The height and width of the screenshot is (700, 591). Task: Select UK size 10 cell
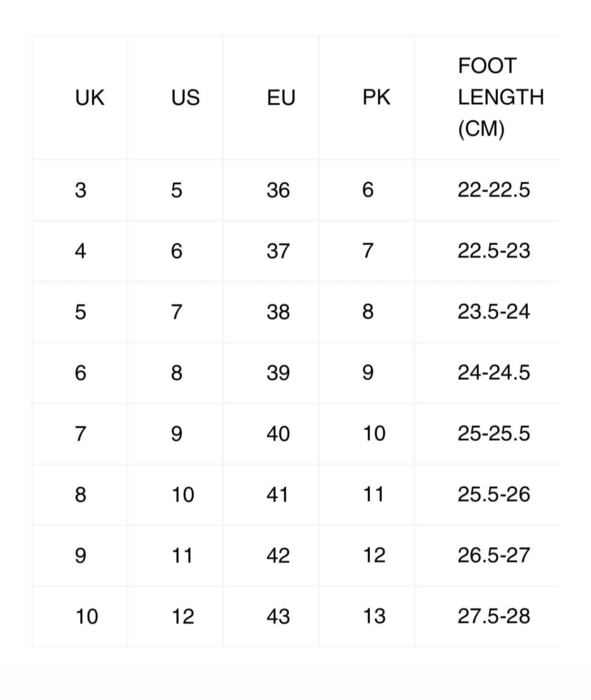87,617
